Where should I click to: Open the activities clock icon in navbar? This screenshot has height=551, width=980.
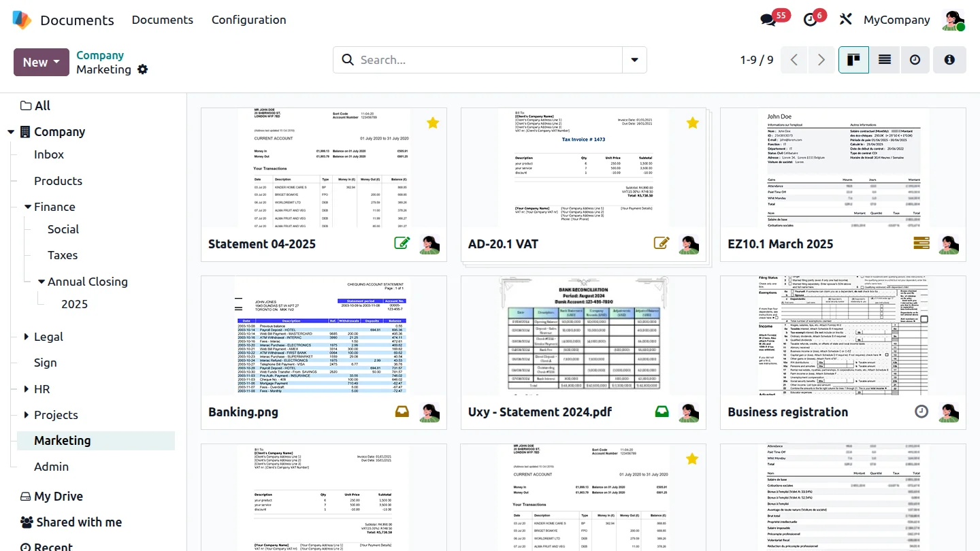pyautogui.click(x=810, y=20)
